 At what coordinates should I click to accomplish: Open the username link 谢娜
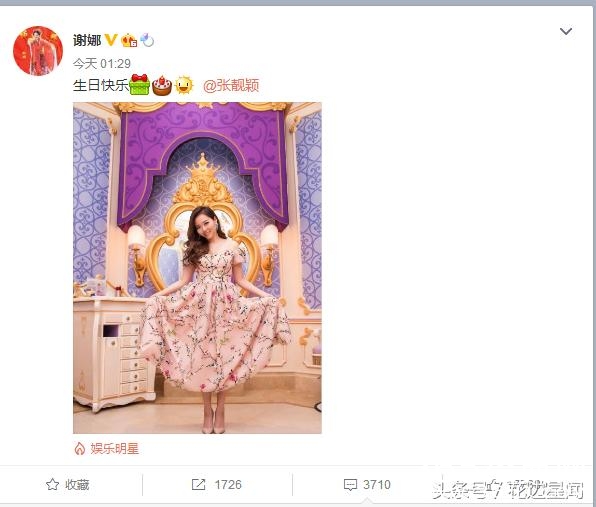click(x=87, y=40)
